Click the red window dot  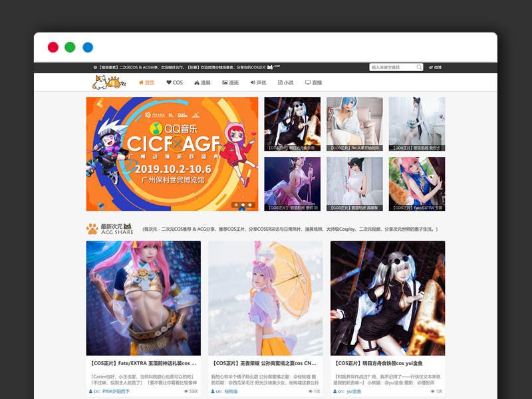pos(53,47)
